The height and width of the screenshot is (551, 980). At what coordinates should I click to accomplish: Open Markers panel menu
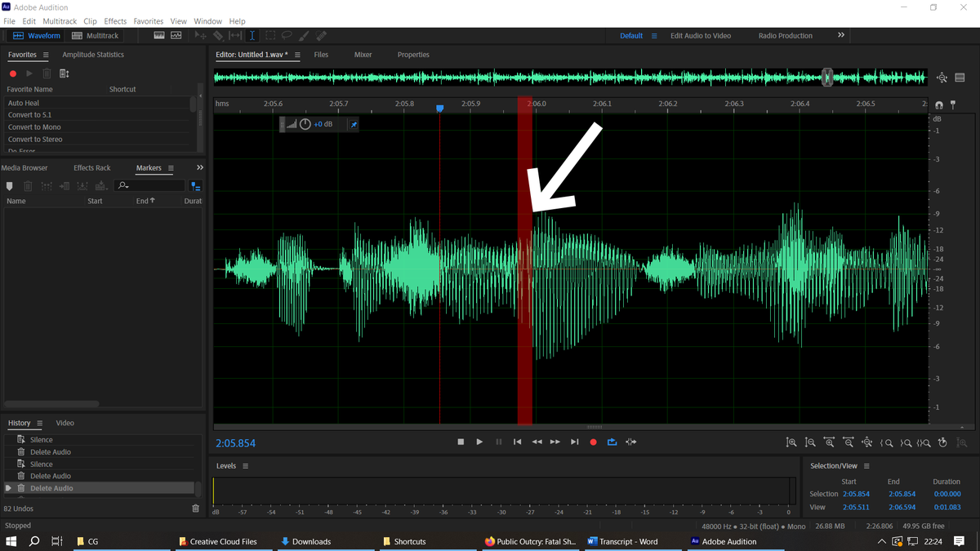pos(171,168)
